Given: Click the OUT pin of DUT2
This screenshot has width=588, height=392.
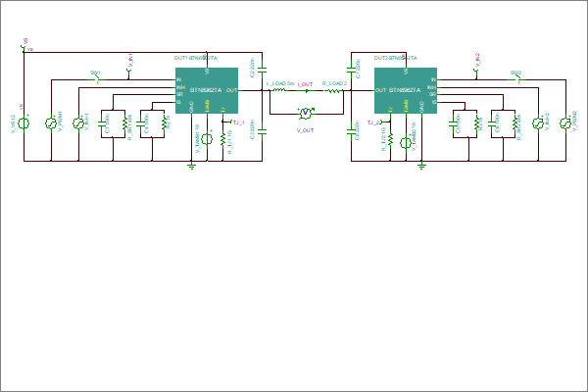Looking at the screenshot, I should coord(380,90).
